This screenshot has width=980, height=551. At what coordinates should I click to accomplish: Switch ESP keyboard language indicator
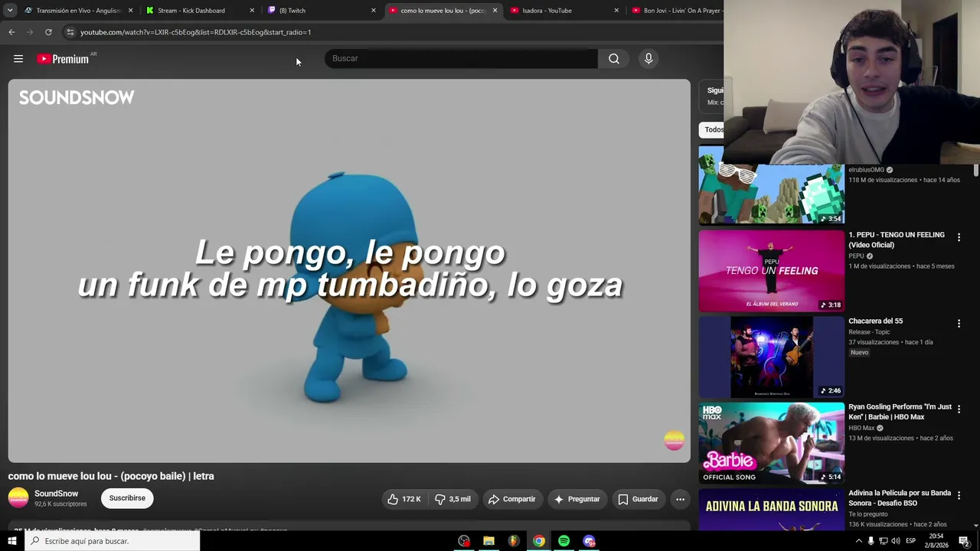tap(910, 541)
